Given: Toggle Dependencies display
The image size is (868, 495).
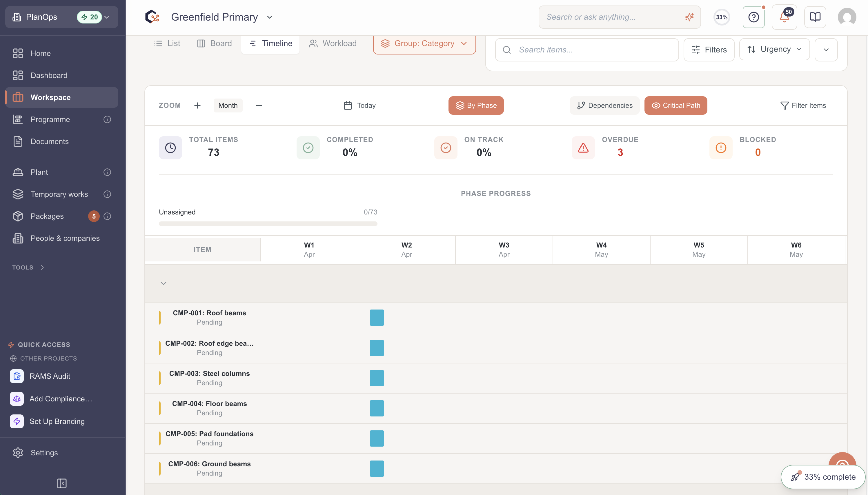Looking at the screenshot, I should pyautogui.click(x=604, y=105).
